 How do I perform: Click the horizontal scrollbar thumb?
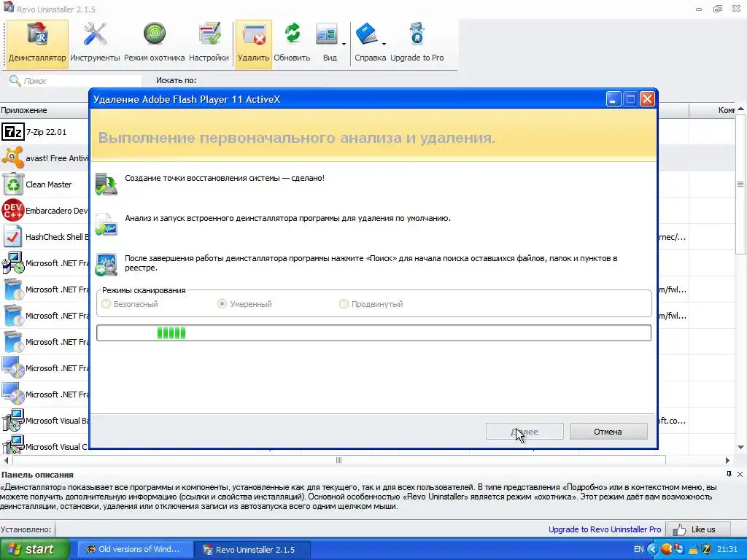pos(338,461)
